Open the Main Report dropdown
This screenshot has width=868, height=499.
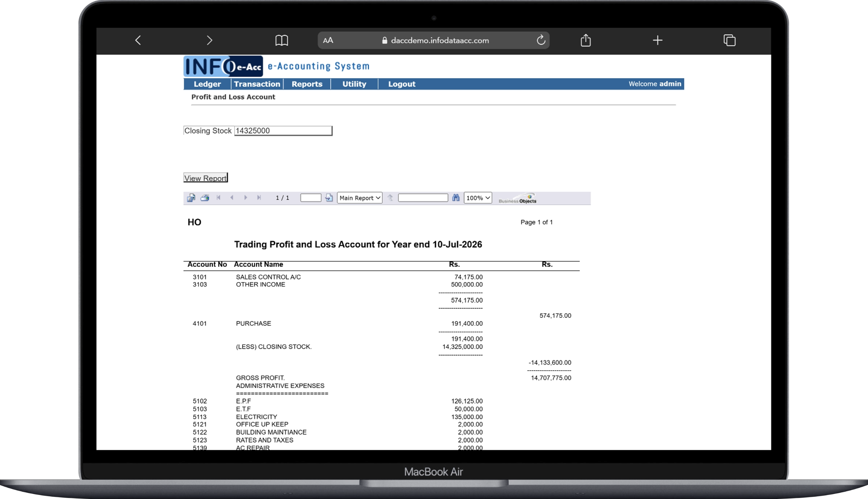tap(359, 198)
